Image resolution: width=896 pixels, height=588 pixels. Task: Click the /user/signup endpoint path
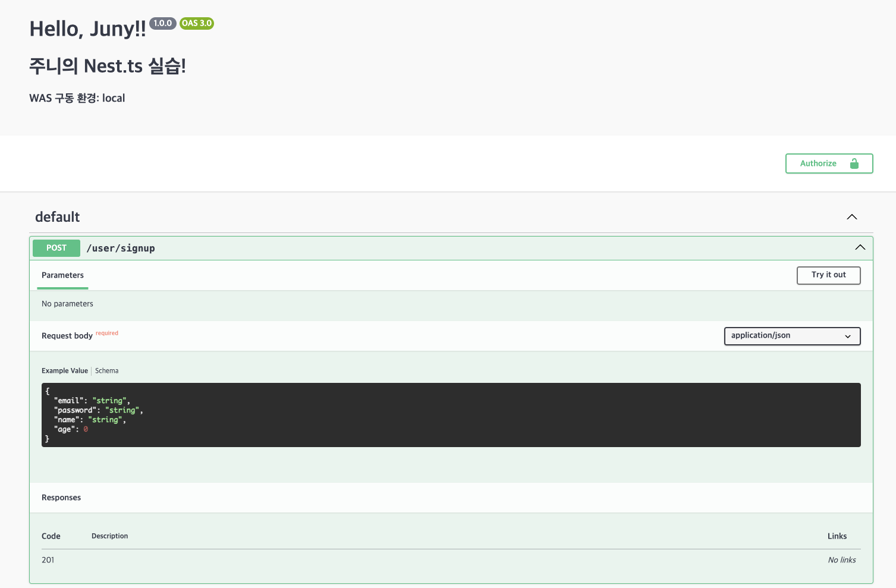coord(121,249)
